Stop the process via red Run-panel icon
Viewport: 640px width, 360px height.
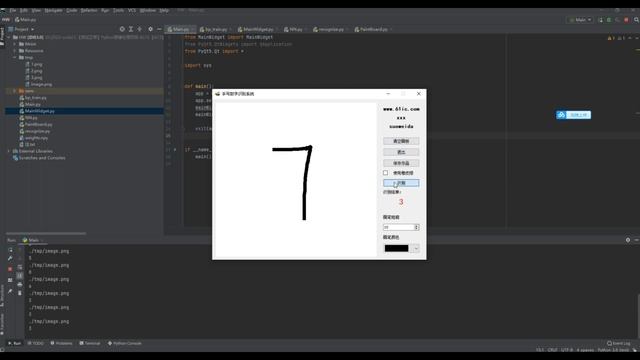(x=10, y=269)
